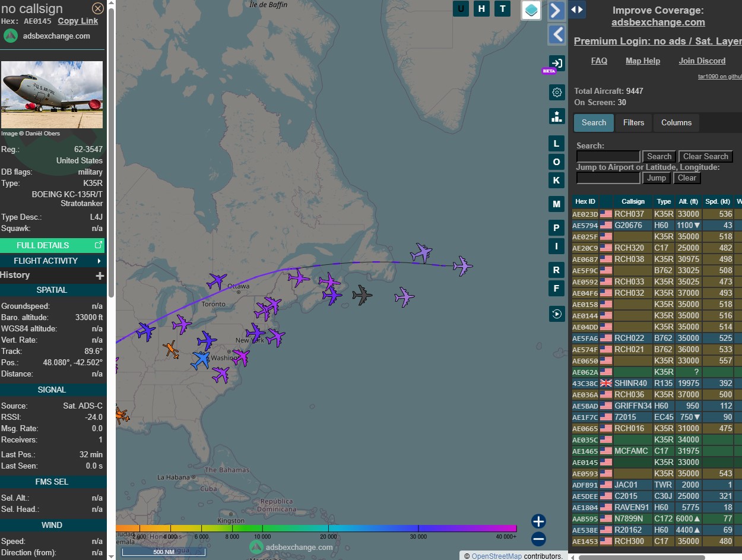The width and height of the screenshot is (742, 560).
Task: Click the left chevron sidebar arrow
Action: tap(556, 34)
